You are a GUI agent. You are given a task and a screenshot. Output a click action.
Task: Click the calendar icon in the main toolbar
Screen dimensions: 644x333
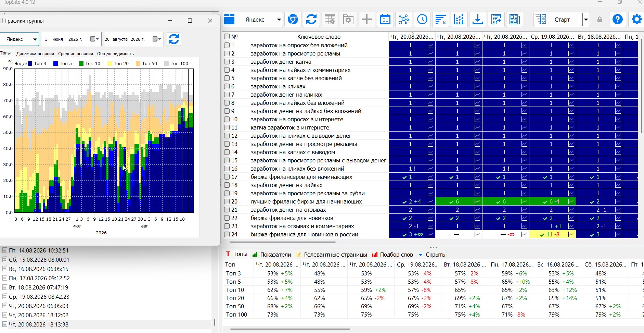385,20
